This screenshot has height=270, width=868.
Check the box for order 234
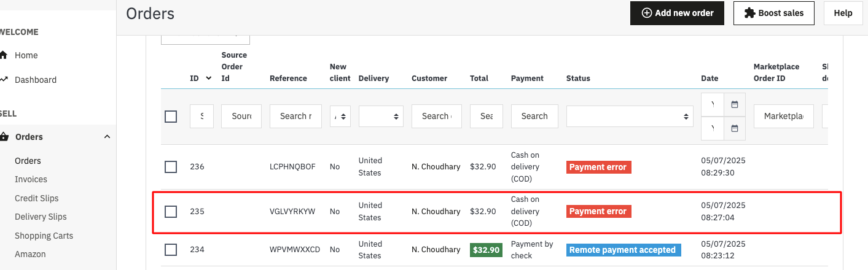pyautogui.click(x=171, y=250)
